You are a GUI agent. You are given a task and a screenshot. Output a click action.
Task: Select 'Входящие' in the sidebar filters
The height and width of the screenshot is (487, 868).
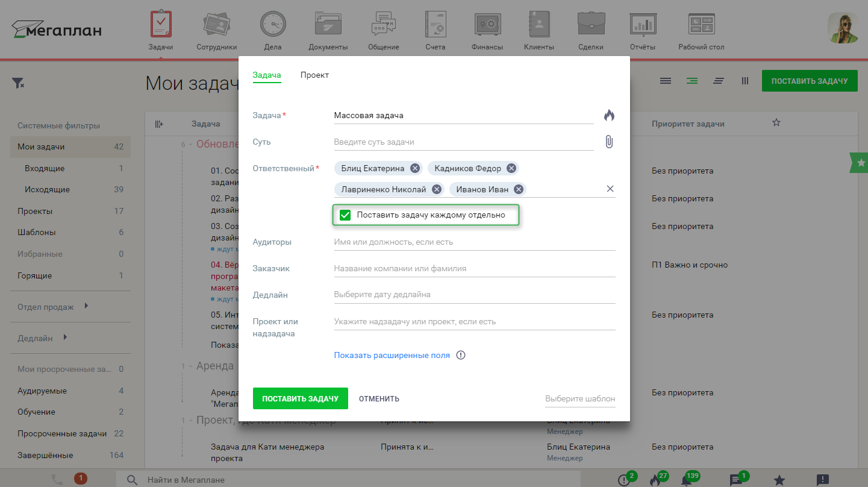coord(45,169)
